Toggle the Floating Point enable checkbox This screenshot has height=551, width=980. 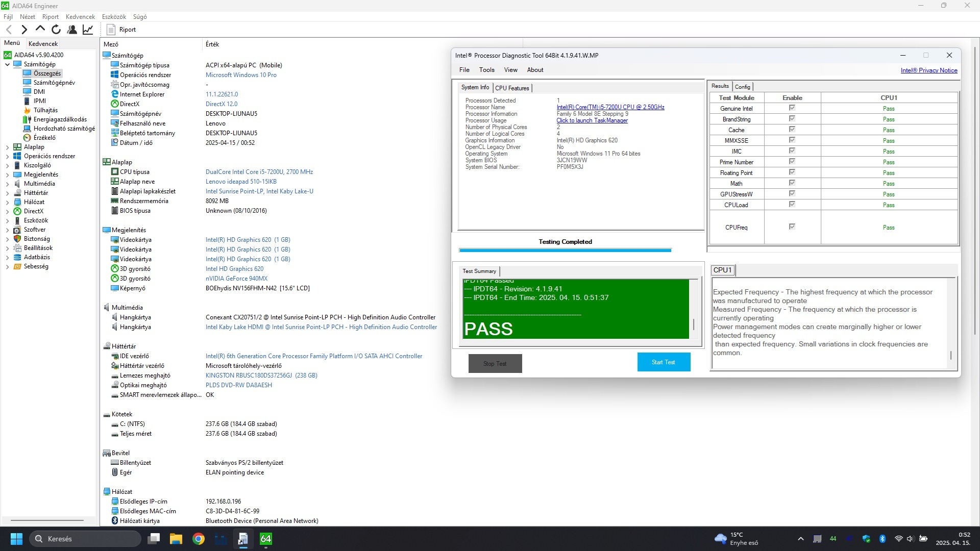792,172
